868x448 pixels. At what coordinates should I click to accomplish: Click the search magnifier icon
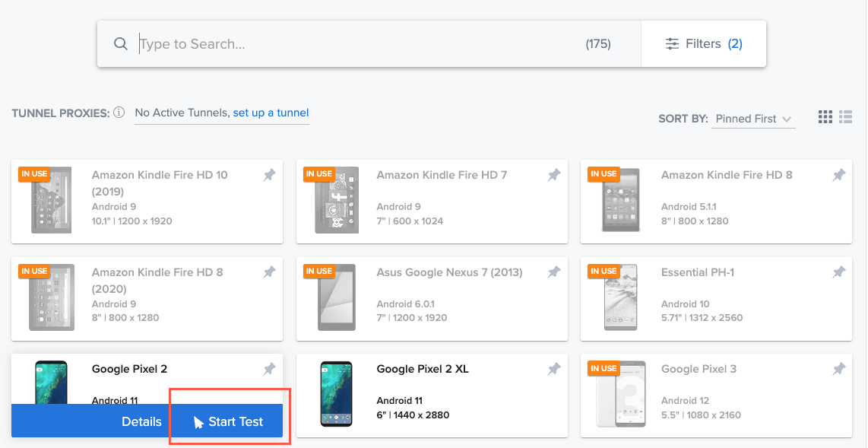(121, 43)
